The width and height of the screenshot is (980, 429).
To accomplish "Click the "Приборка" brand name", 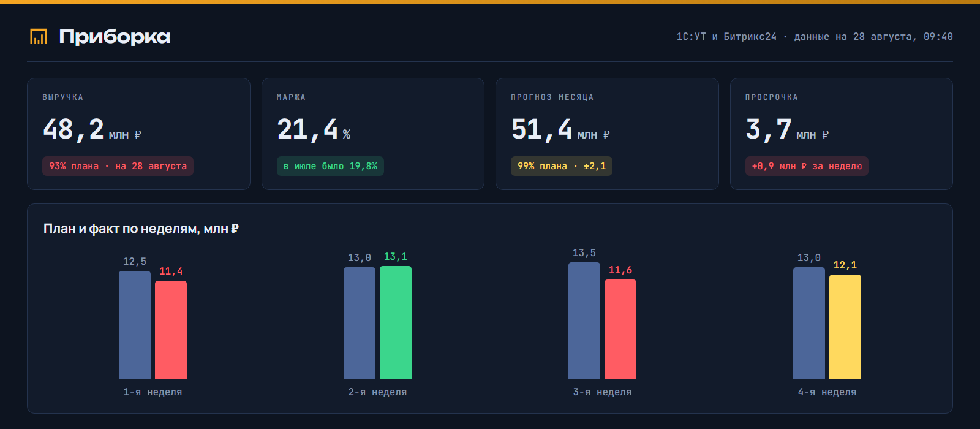I will [115, 37].
